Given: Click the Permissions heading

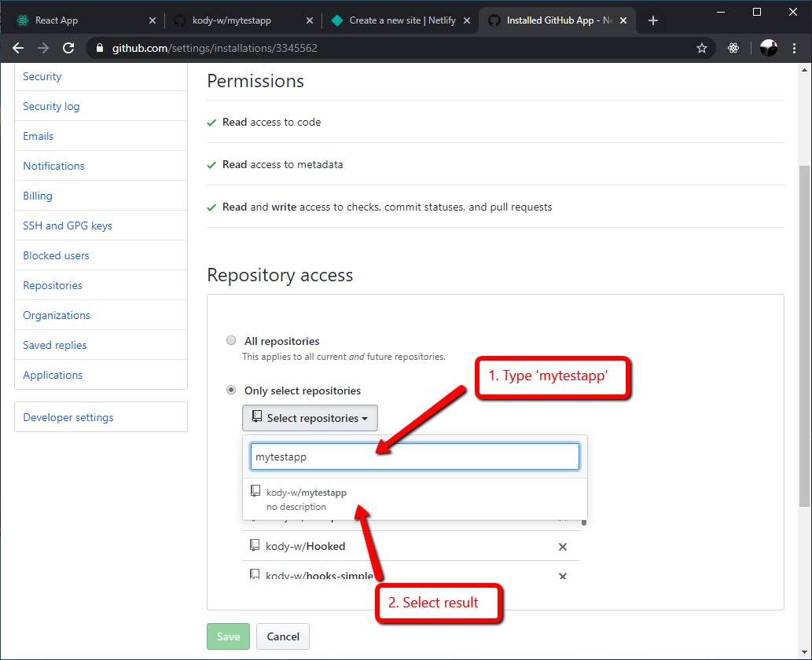Looking at the screenshot, I should click(x=255, y=81).
